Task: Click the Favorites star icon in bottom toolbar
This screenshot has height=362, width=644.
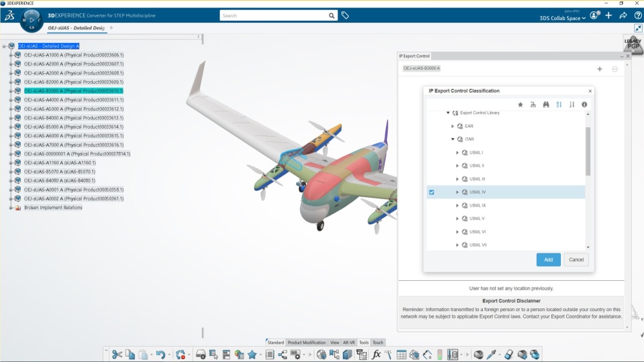Action: pos(252,355)
